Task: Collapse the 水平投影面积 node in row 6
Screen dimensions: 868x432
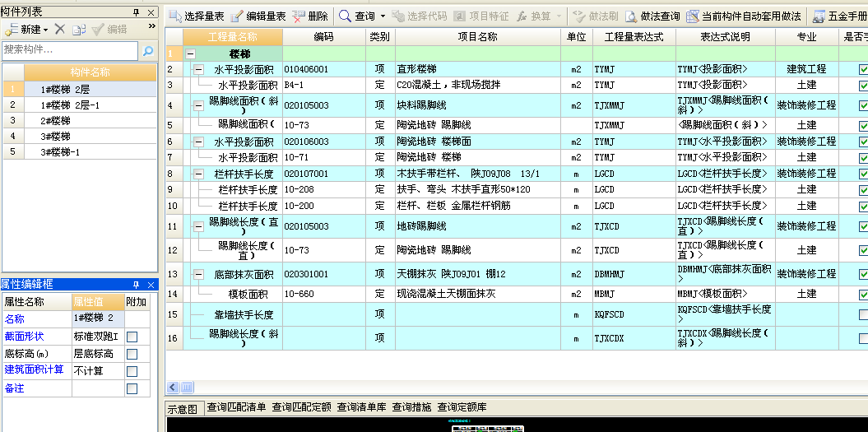Action: [x=199, y=142]
